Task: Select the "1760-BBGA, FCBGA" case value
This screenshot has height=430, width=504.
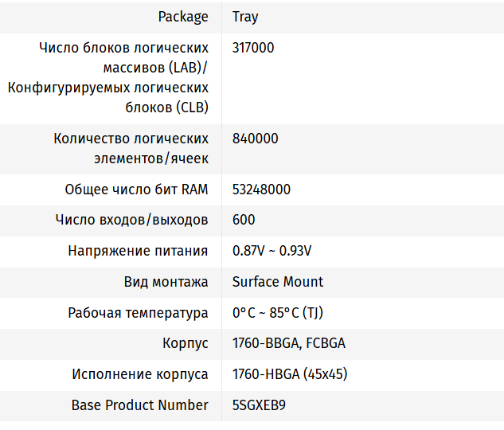Action: [289, 344]
